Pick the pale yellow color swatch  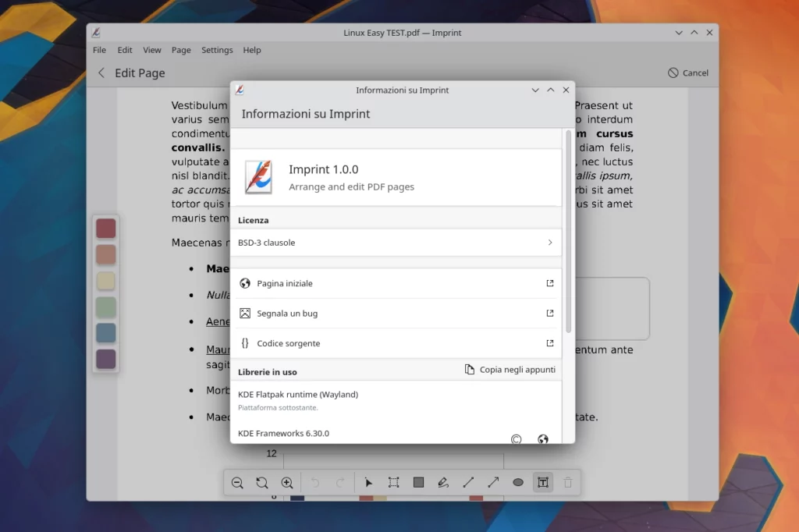pyautogui.click(x=106, y=281)
